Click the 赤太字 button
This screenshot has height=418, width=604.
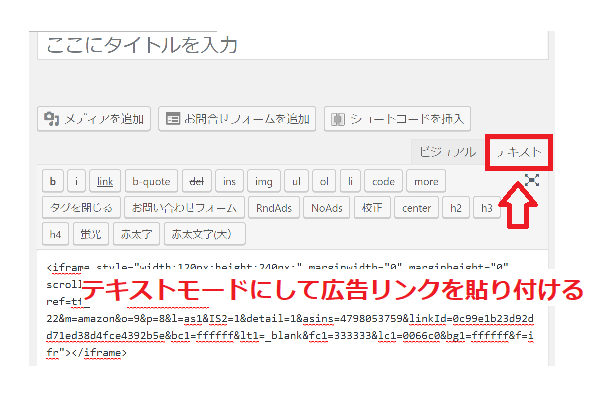point(136,234)
